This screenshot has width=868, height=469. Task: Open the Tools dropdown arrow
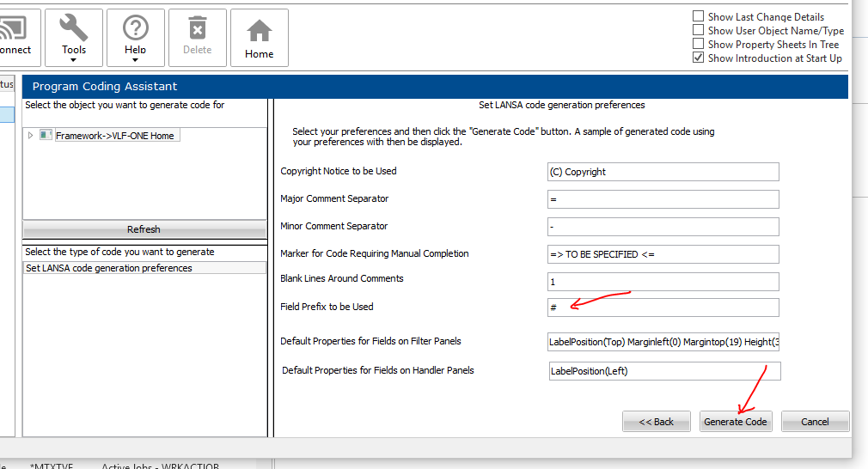coord(74,60)
